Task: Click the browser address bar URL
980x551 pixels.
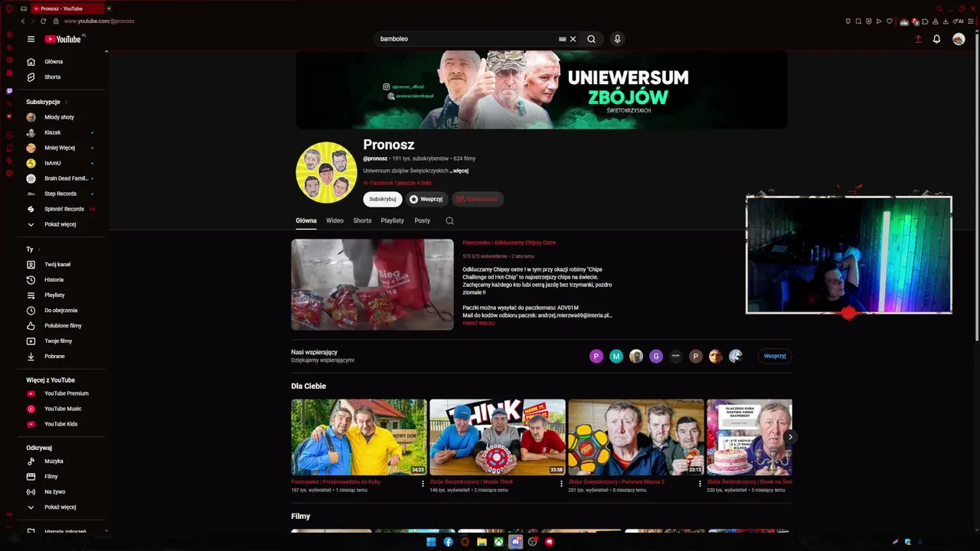Action: point(100,21)
